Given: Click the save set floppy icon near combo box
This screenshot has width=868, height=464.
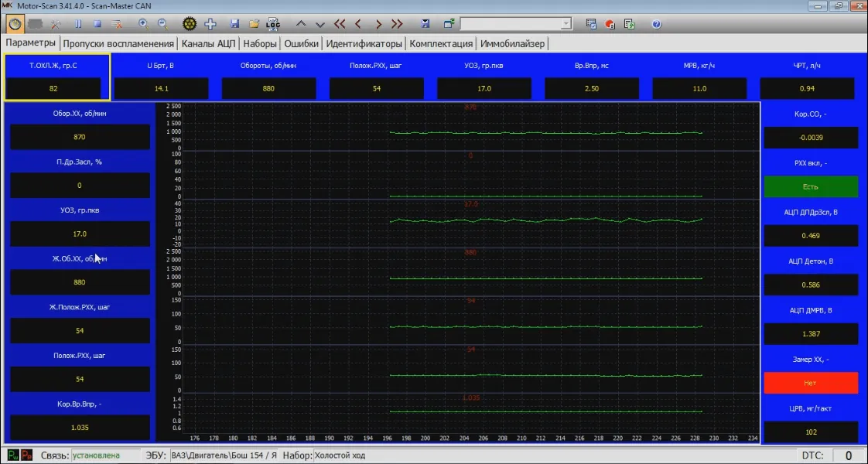Looking at the screenshot, I should coord(425,24).
